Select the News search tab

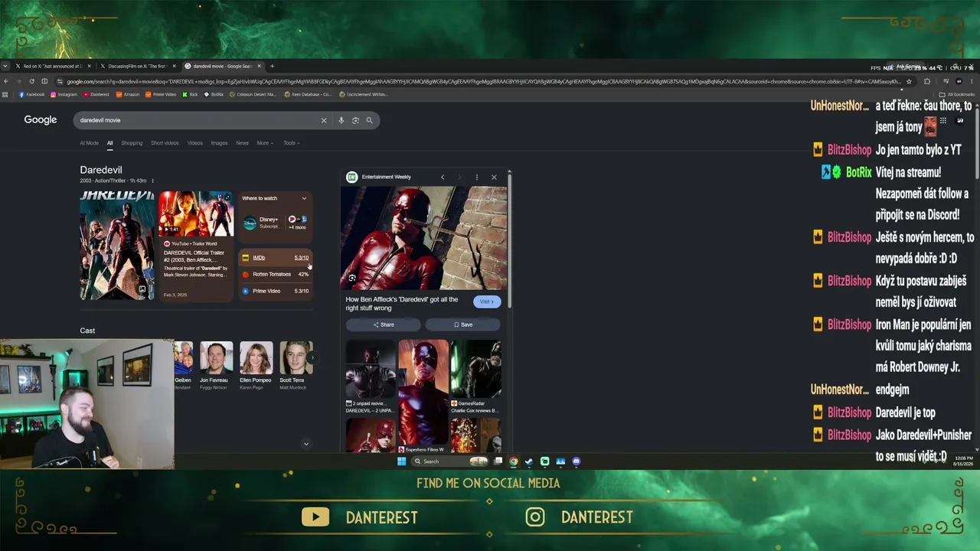coord(242,143)
